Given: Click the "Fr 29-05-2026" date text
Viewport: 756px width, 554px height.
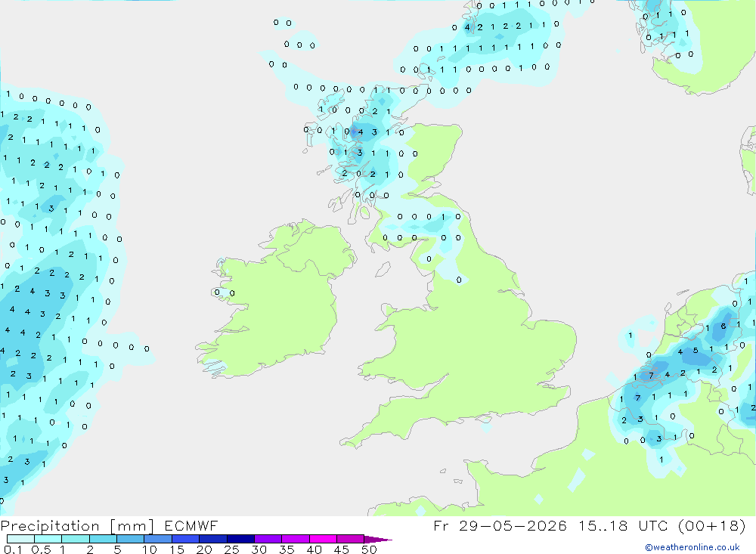Looking at the screenshot, I should click(500, 526).
